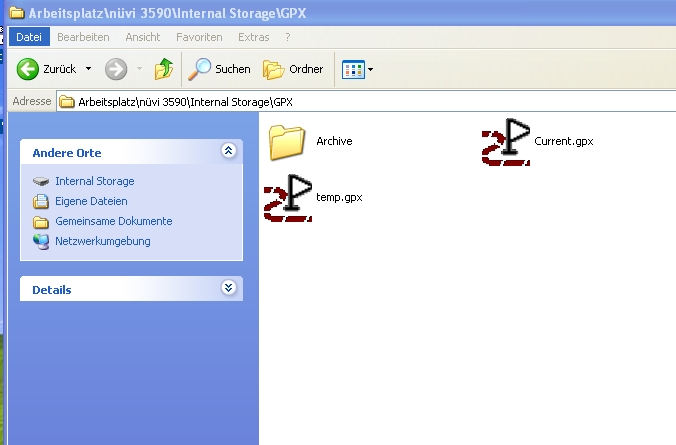
Task: Open Netzwerkumgebung link
Action: pyautogui.click(x=102, y=241)
